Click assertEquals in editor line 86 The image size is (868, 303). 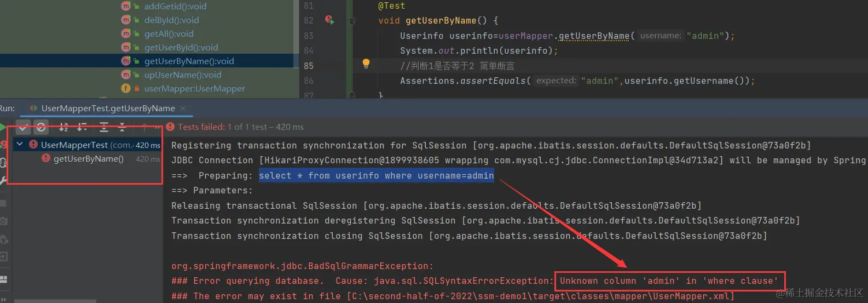coord(493,81)
